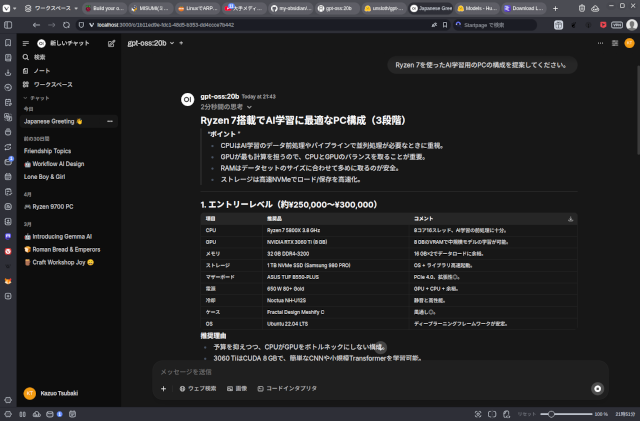
Task: Open Japanese Greeting chat options menu
Action: click(x=110, y=121)
